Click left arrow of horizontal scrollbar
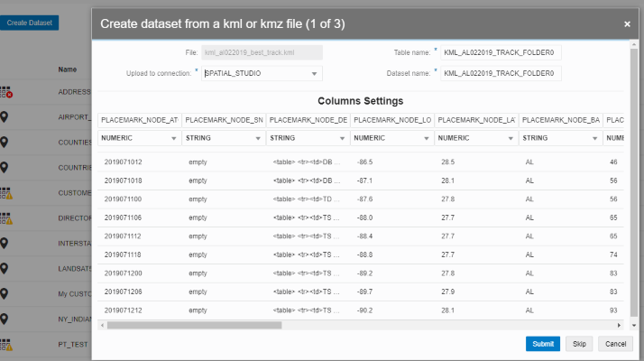This screenshot has width=644, height=361. click(102, 325)
